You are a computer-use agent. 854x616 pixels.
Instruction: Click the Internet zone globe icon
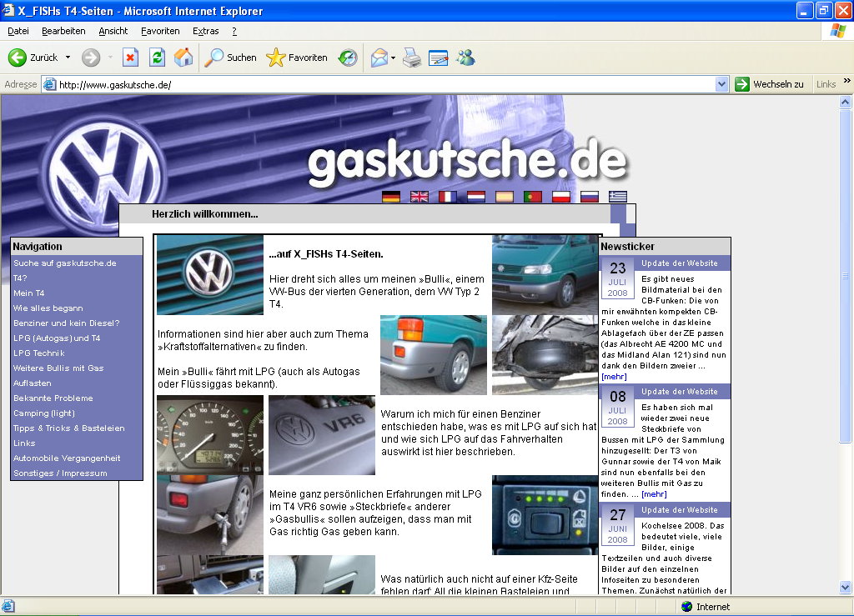(687, 606)
